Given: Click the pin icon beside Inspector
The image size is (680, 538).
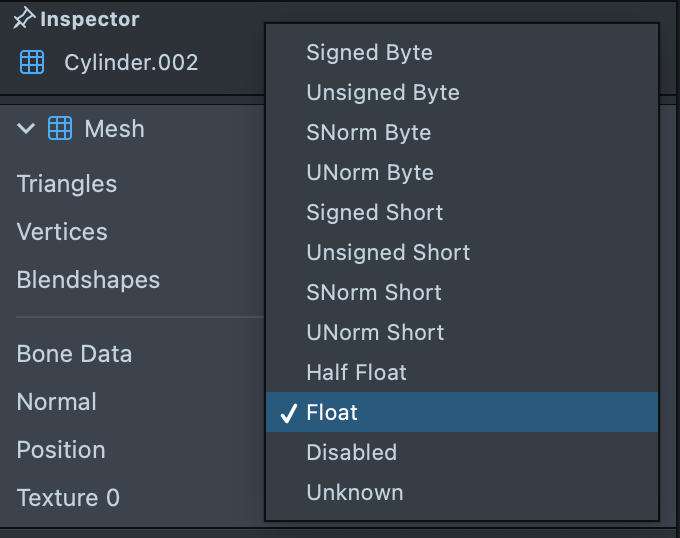Looking at the screenshot, I should [x=26, y=19].
